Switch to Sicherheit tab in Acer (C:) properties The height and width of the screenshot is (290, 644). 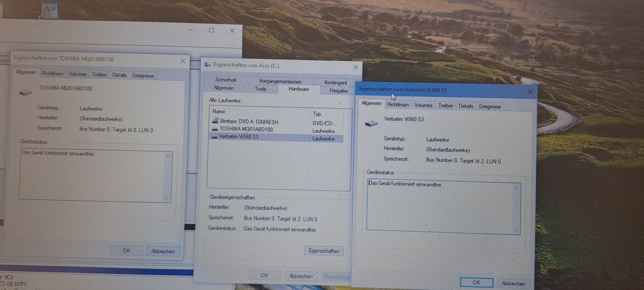point(225,80)
